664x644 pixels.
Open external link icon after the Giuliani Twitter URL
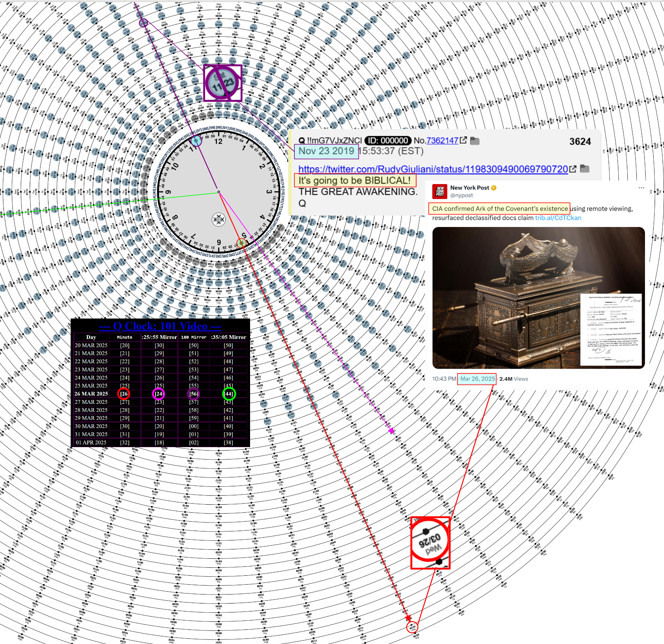click(573, 169)
